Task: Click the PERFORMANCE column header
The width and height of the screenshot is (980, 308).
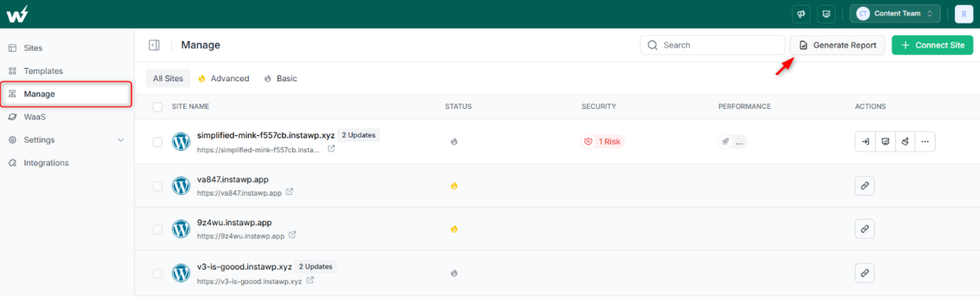Action: click(x=744, y=106)
